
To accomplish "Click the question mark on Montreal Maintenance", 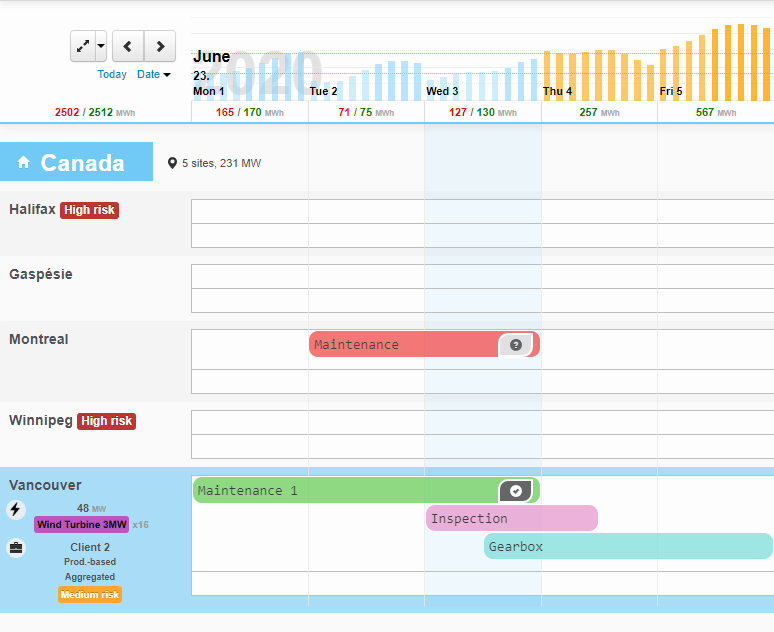I will pos(516,345).
